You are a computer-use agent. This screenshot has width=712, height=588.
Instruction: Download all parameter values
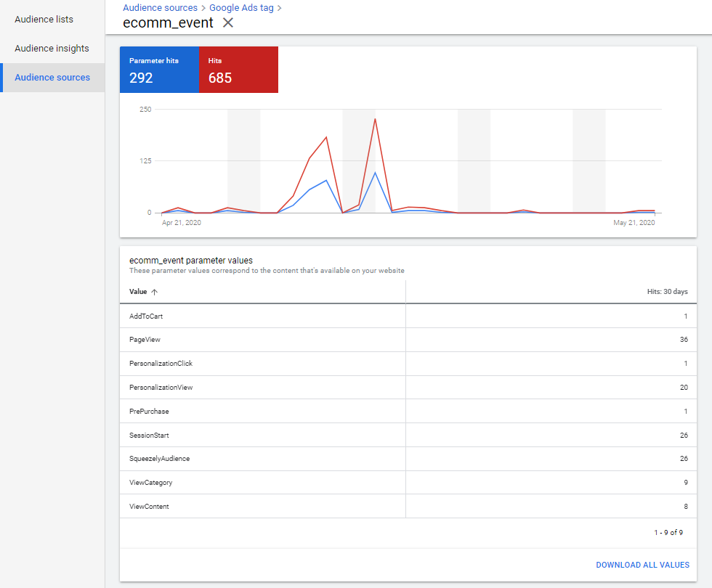(642, 565)
